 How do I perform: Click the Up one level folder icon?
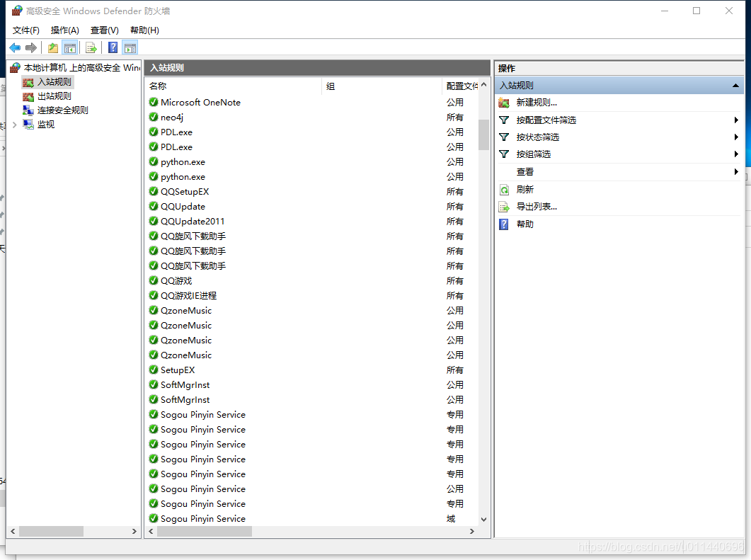52,47
